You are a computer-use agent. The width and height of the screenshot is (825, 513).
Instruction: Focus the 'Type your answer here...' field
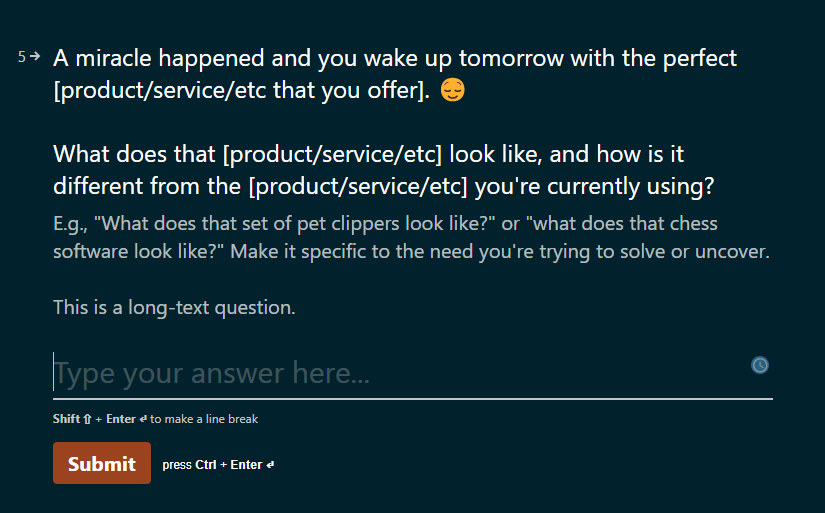pyautogui.click(x=413, y=373)
